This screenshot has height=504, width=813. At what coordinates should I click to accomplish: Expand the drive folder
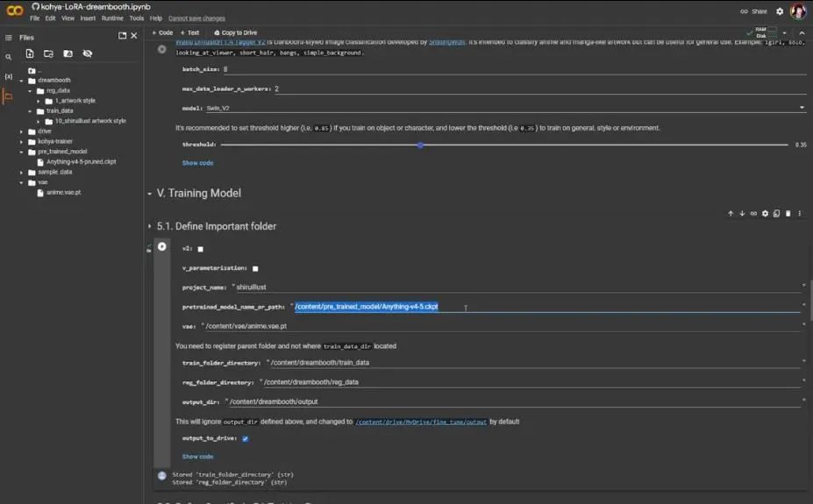pyautogui.click(x=21, y=131)
